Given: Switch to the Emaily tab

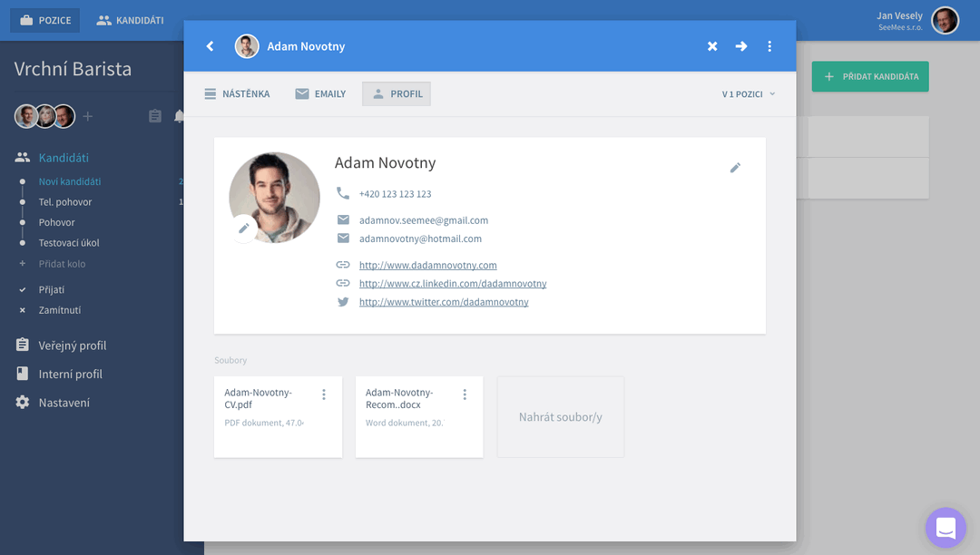Looking at the screenshot, I should tap(320, 93).
